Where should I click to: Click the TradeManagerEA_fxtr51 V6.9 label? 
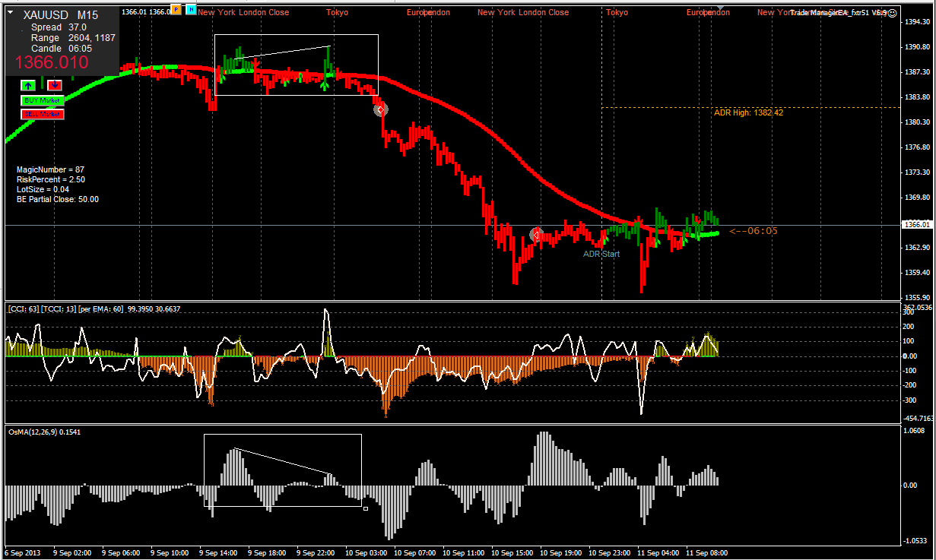click(838, 12)
